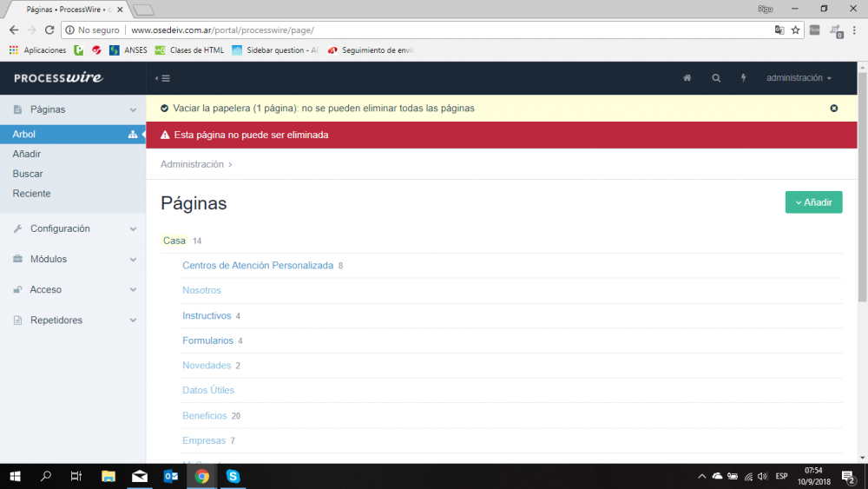Open the Seguimiento de envíos bookmark

pos(371,50)
